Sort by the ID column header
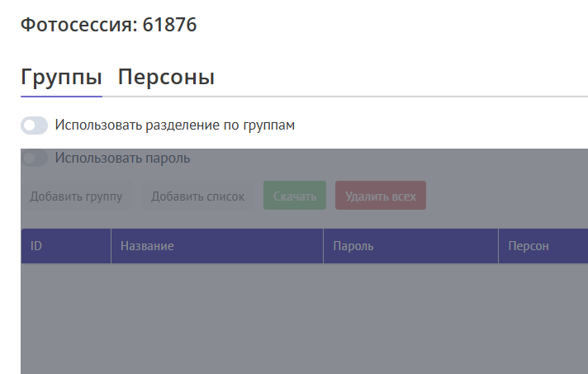The width and height of the screenshot is (588, 374). (x=36, y=246)
